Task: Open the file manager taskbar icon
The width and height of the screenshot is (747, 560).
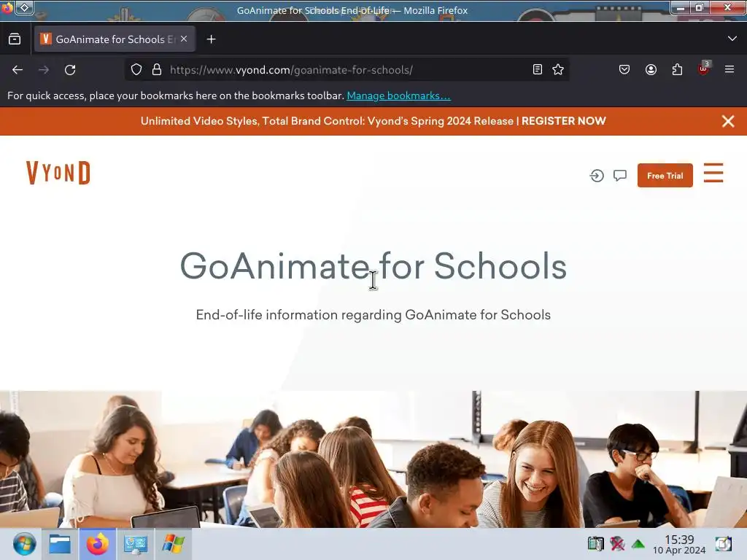Action: pyautogui.click(x=60, y=544)
